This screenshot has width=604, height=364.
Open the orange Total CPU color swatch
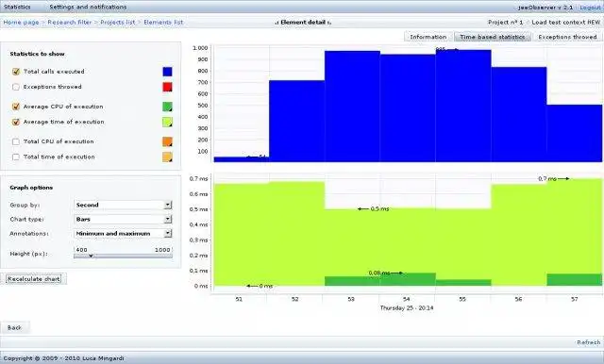(167, 141)
